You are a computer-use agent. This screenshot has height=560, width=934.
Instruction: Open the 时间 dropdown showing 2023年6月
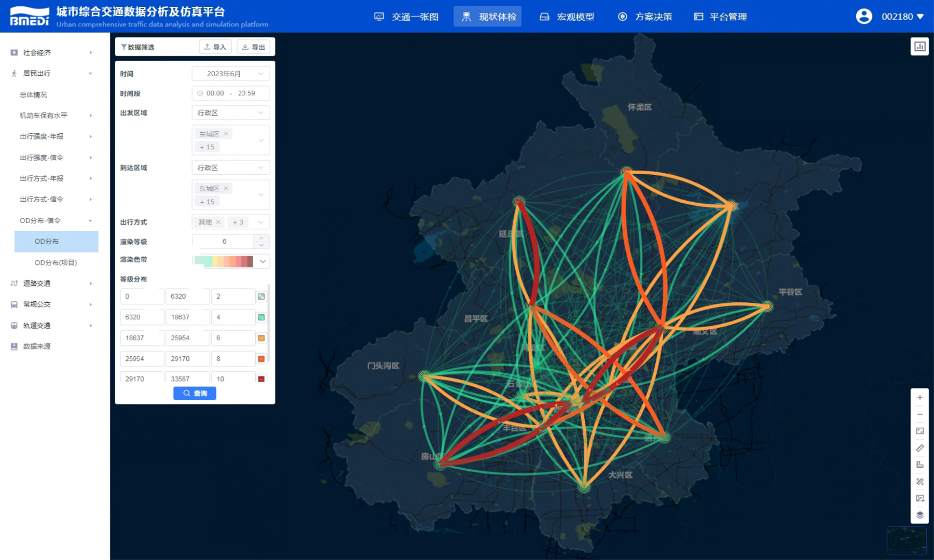pyautogui.click(x=230, y=74)
